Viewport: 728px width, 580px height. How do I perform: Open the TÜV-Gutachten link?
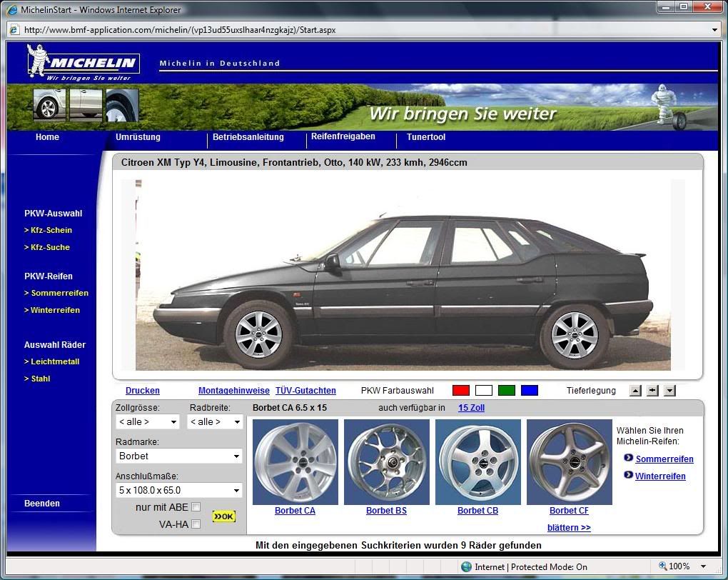coord(305,391)
